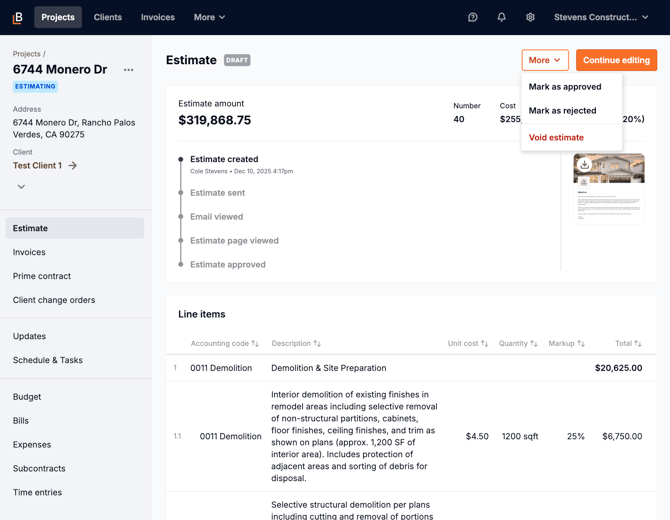Select Mark as approved from the menu
Image resolution: width=670 pixels, height=520 pixels.
[565, 87]
